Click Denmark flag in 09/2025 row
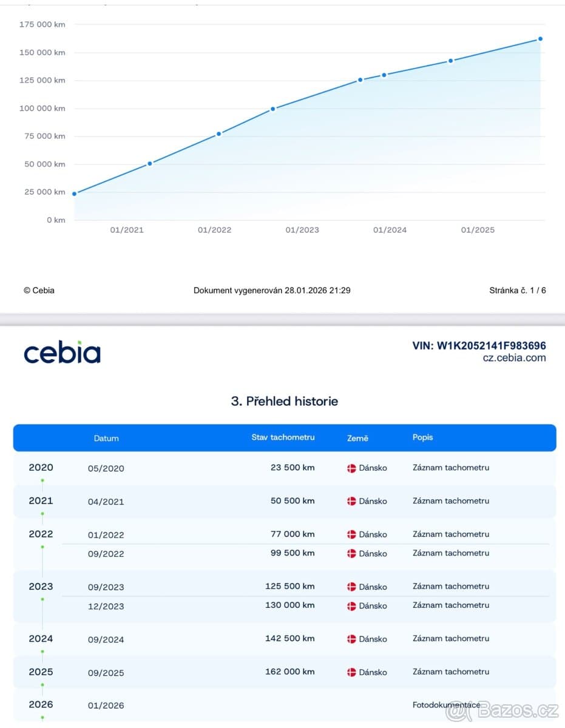 (x=351, y=672)
